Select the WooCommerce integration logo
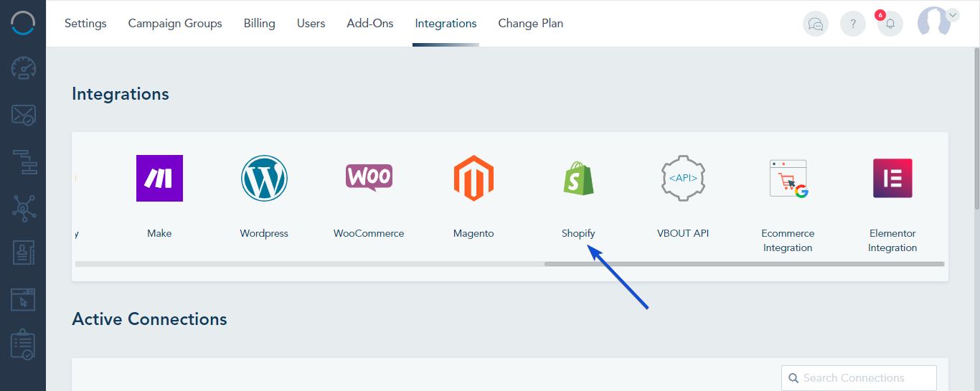Screen dimensions: 980x391 tap(369, 177)
